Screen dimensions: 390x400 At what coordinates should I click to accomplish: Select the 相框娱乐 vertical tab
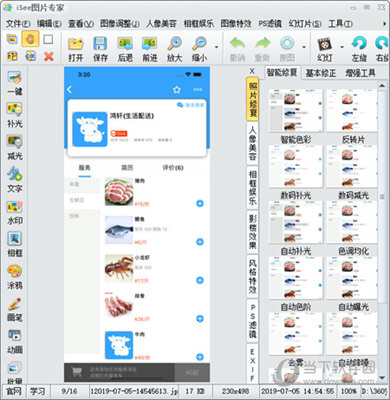click(x=253, y=187)
